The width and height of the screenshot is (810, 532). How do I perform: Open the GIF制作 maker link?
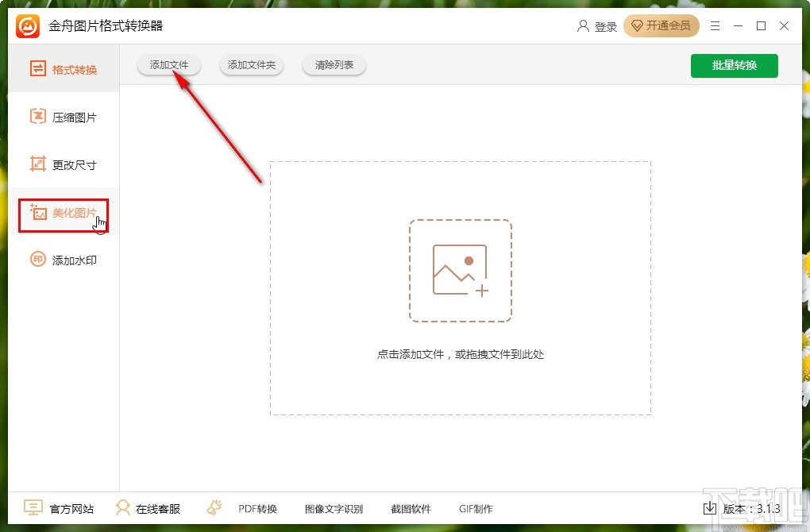(476, 508)
